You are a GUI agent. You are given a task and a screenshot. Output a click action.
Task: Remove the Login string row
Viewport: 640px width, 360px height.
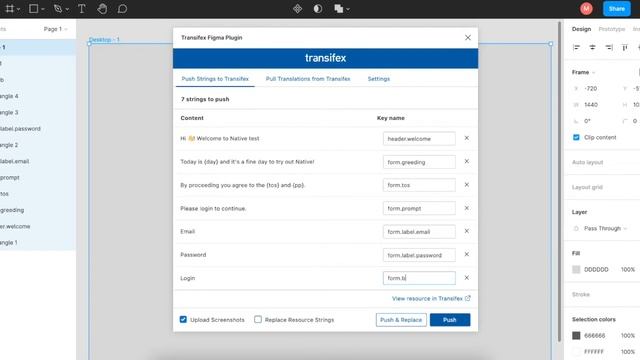click(x=467, y=278)
